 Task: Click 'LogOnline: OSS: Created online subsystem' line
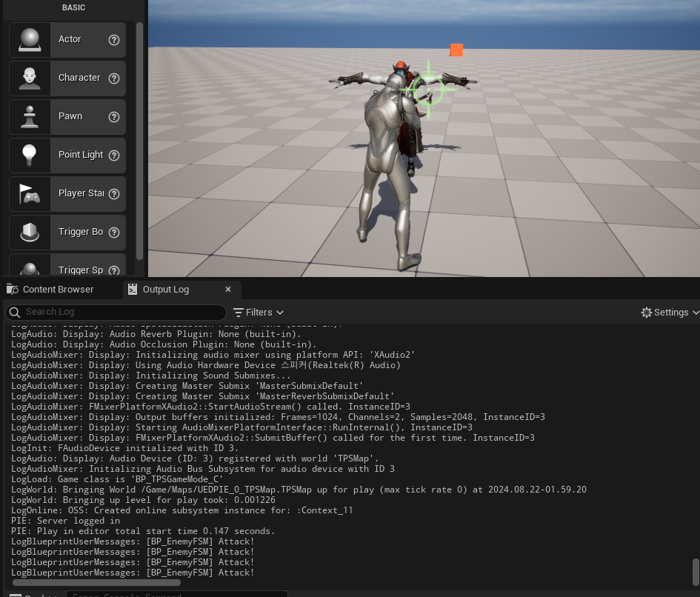click(x=182, y=510)
